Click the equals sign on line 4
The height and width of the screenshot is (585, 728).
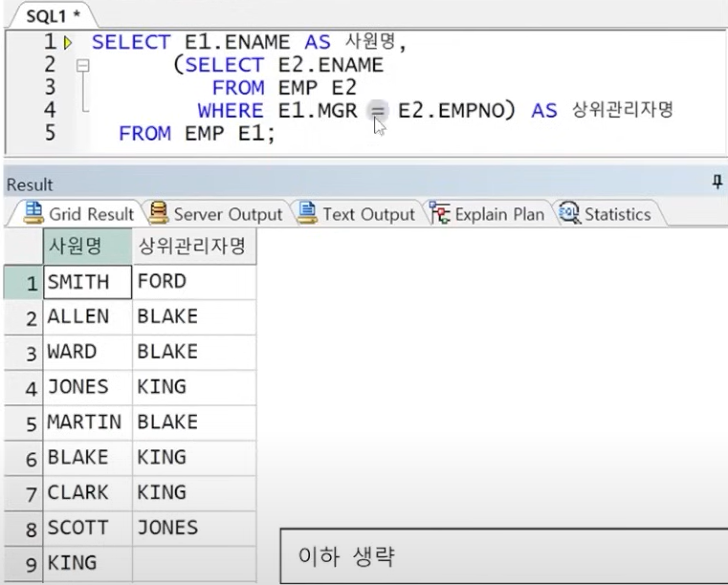pos(378,111)
